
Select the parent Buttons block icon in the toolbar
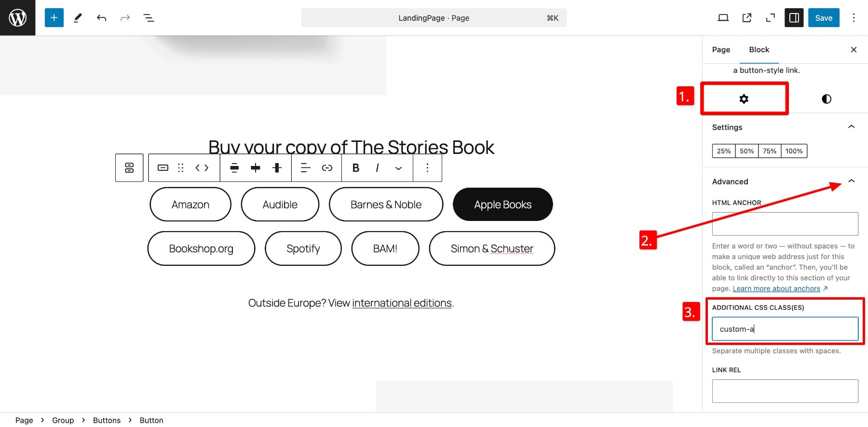(x=129, y=167)
